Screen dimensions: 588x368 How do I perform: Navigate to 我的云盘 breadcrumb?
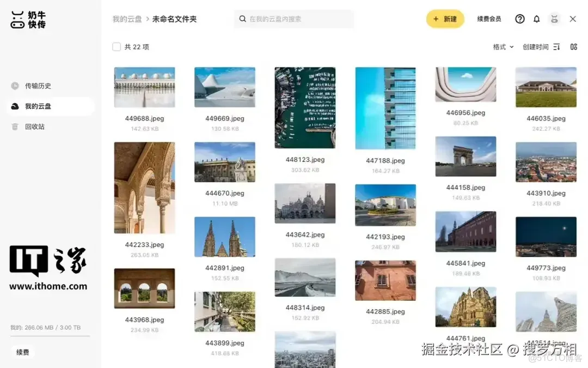click(x=126, y=19)
